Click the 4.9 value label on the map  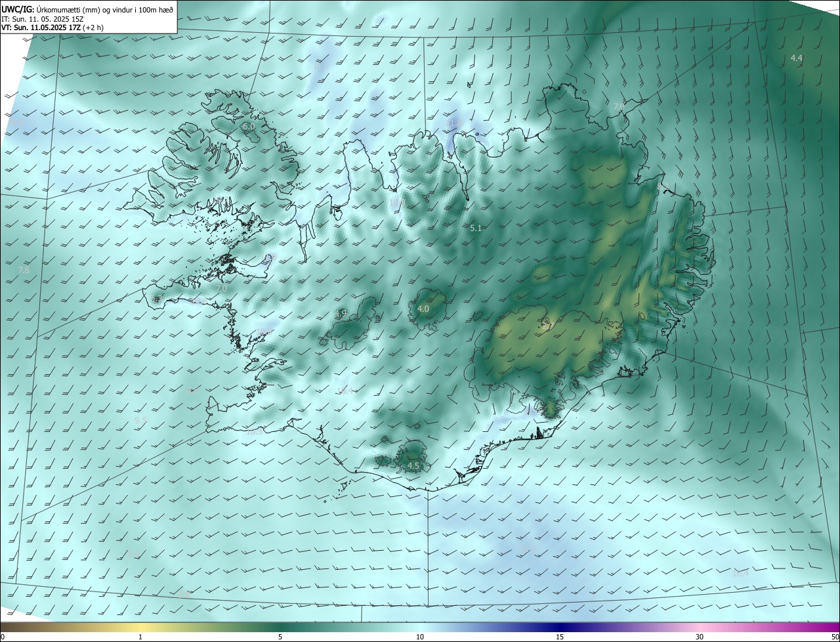(x=341, y=314)
